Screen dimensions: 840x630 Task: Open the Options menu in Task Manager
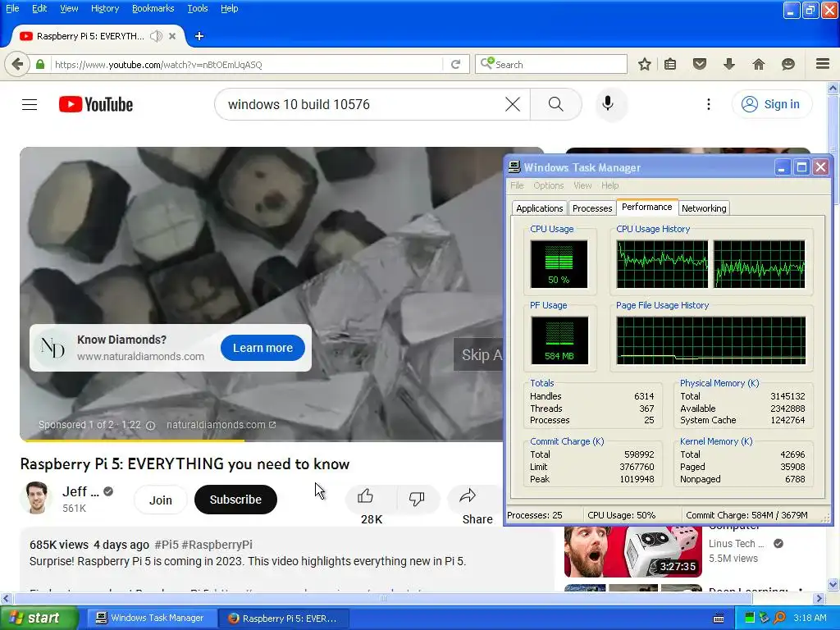coord(549,185)
